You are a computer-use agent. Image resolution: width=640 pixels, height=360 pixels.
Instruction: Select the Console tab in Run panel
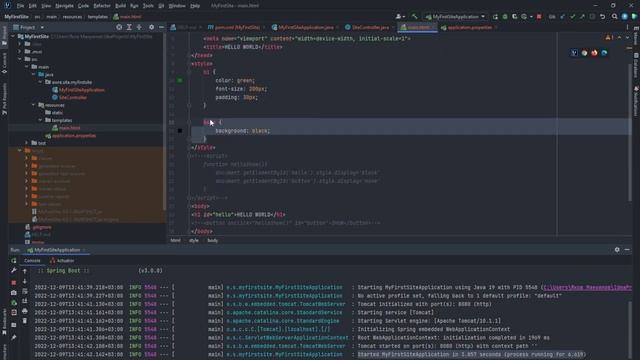point(32,260)
